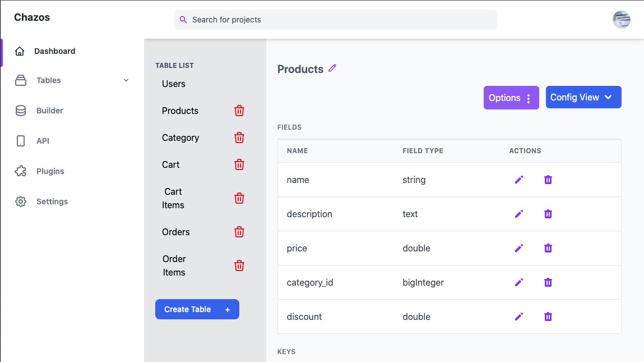This screenshot has height=362, width=644.
Task: Edit the description field
Action: click(x=519, y=214)
